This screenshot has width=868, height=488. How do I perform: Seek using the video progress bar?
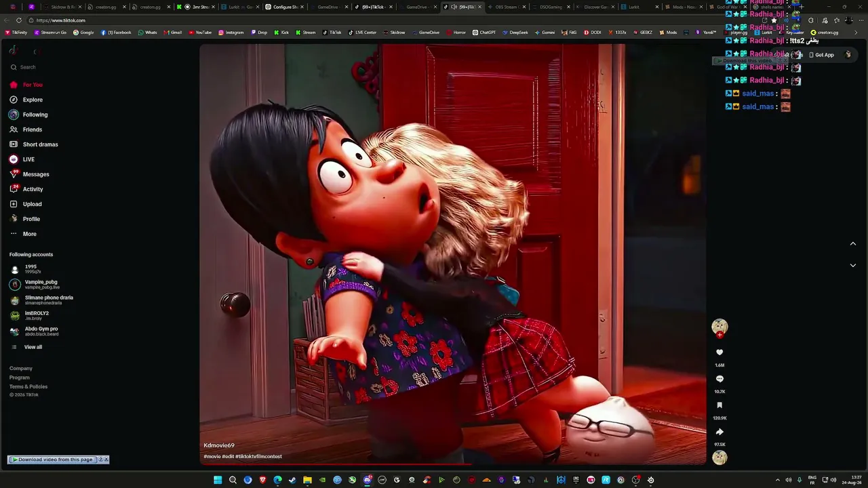pos(453,464)
